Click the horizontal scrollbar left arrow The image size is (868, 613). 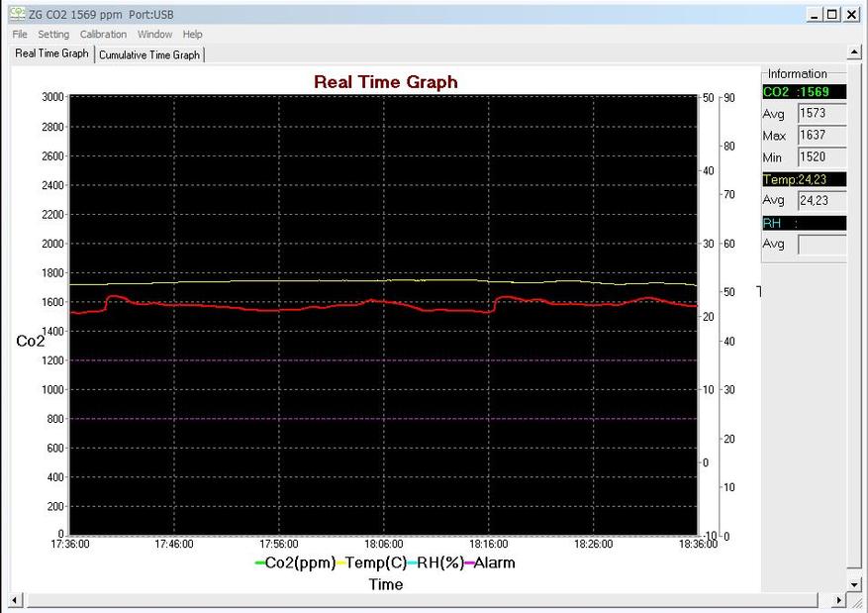coord(15,600)
